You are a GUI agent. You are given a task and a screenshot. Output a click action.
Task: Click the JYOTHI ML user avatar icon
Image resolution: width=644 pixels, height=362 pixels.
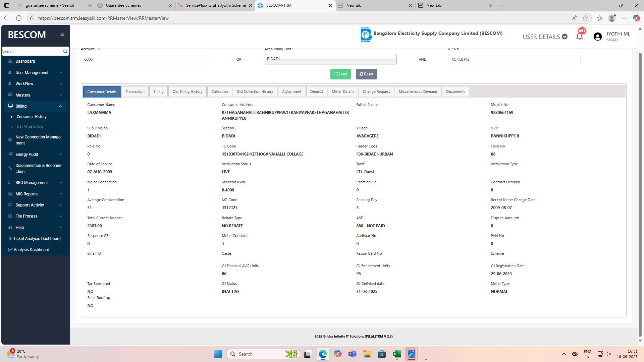point(597,37)
